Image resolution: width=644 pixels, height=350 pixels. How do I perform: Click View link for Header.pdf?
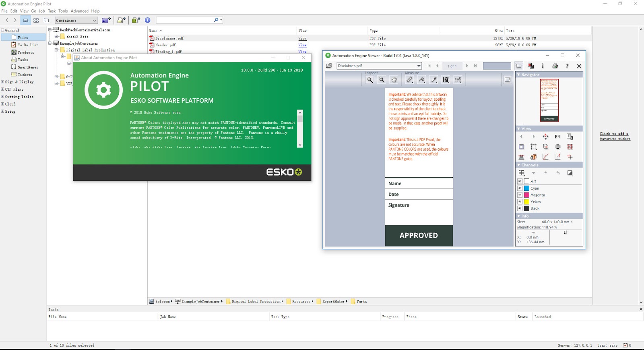[x=302, y=45]
